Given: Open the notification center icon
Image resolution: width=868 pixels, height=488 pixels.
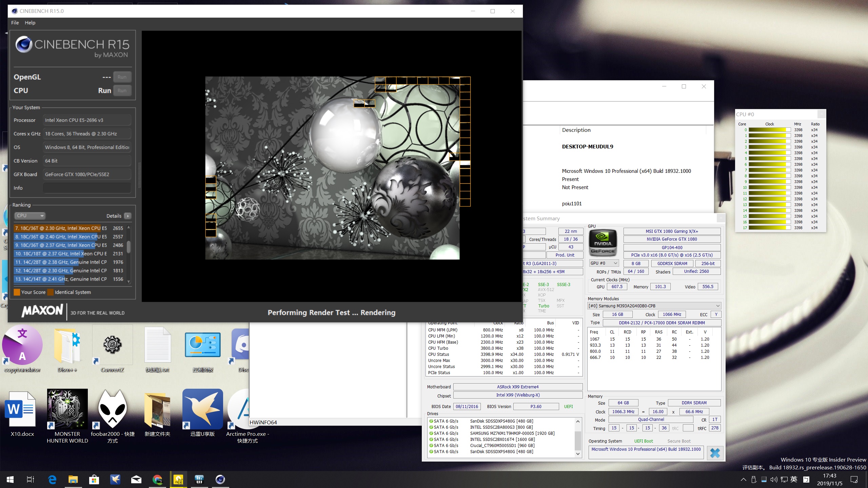Looking at the screenshot, I should click(854, 480).
